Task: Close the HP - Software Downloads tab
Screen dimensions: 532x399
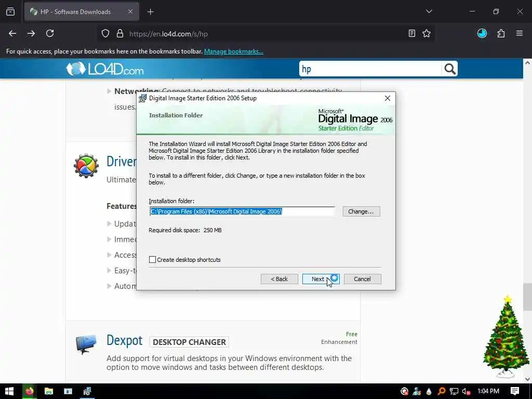Action: pyautogui.click(x=130, y=11)
